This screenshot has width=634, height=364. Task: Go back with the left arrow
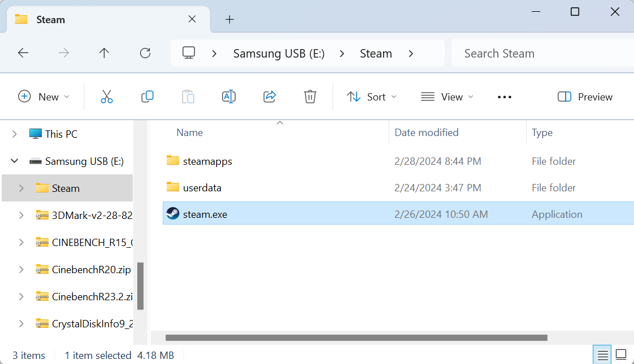click(23, 53)
